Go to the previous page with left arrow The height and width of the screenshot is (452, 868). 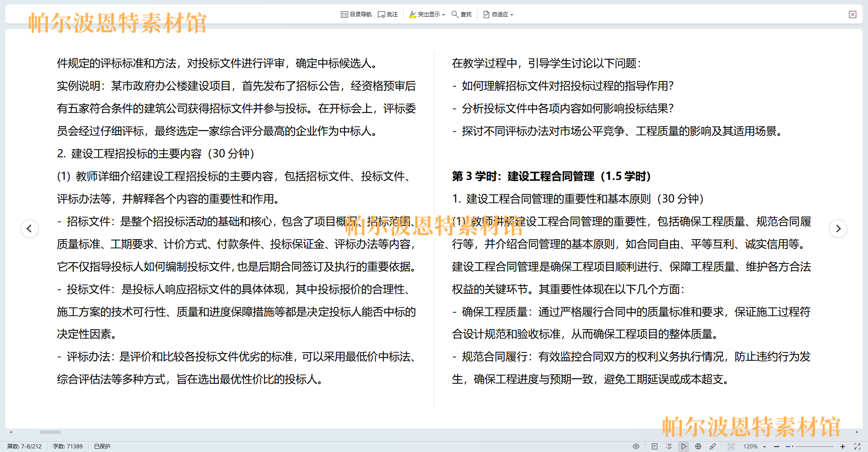pos(30,228)
